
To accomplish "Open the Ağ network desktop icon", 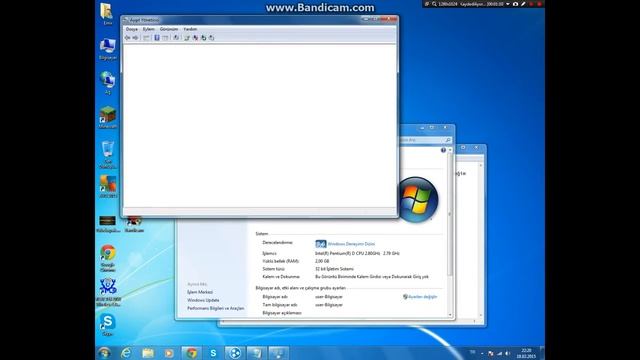I will click(107, 83).
